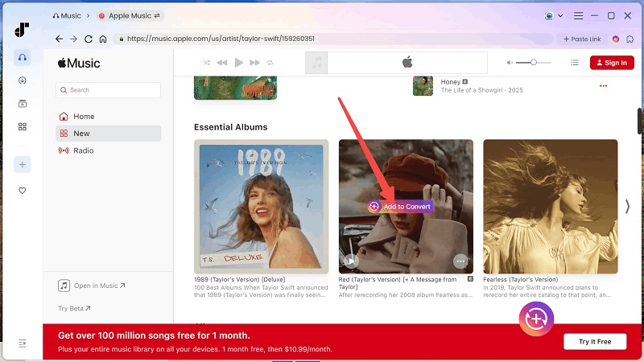Reload the Apple Music web page
Viewport: 644px width, 362px height.
click(89, 39)
